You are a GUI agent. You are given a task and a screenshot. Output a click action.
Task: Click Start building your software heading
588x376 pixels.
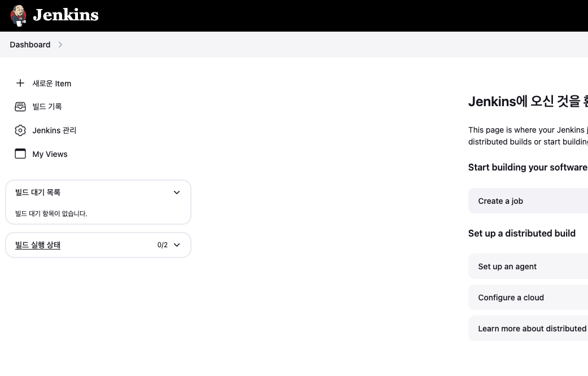point(528,167)
